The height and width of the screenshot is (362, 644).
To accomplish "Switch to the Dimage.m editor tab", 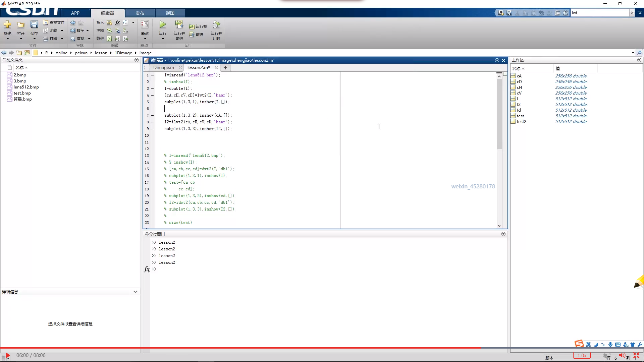I will (164, 67).
